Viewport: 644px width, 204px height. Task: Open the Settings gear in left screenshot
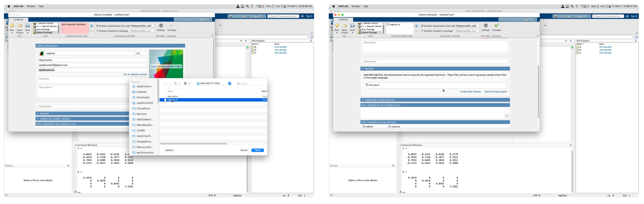tap(161, 26)
